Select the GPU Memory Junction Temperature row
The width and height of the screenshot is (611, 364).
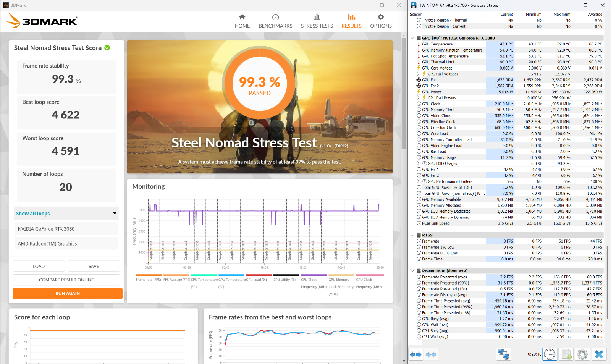509,50
